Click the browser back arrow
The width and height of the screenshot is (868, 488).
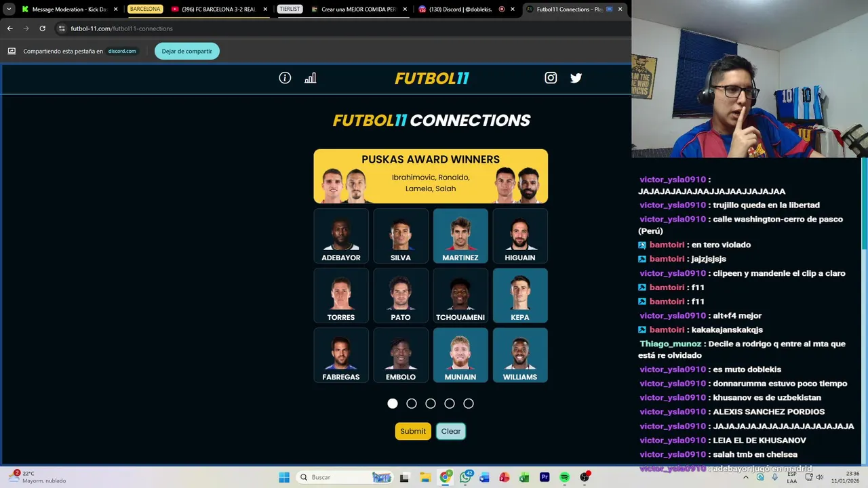pyautogui.click(x=9, y=28)
